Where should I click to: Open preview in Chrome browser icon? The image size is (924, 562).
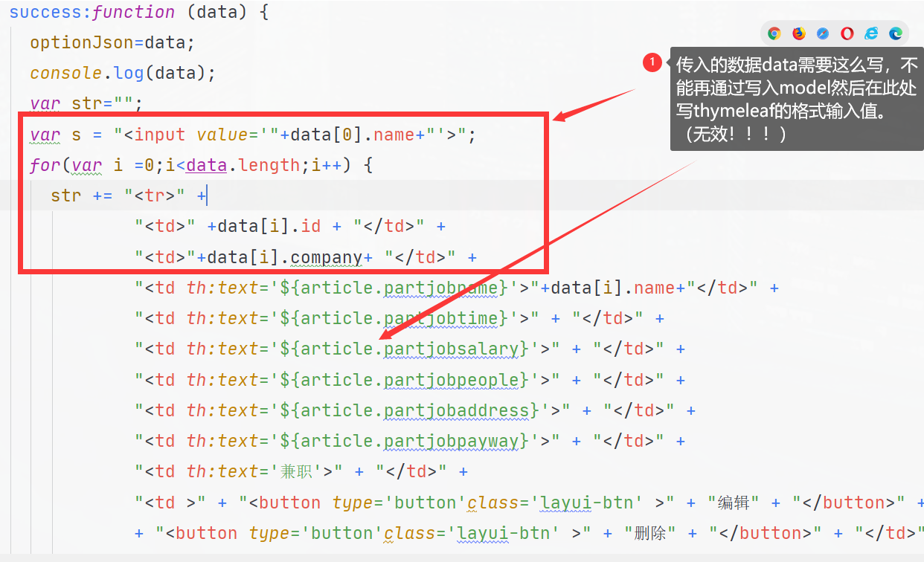(x=774, y=33)
